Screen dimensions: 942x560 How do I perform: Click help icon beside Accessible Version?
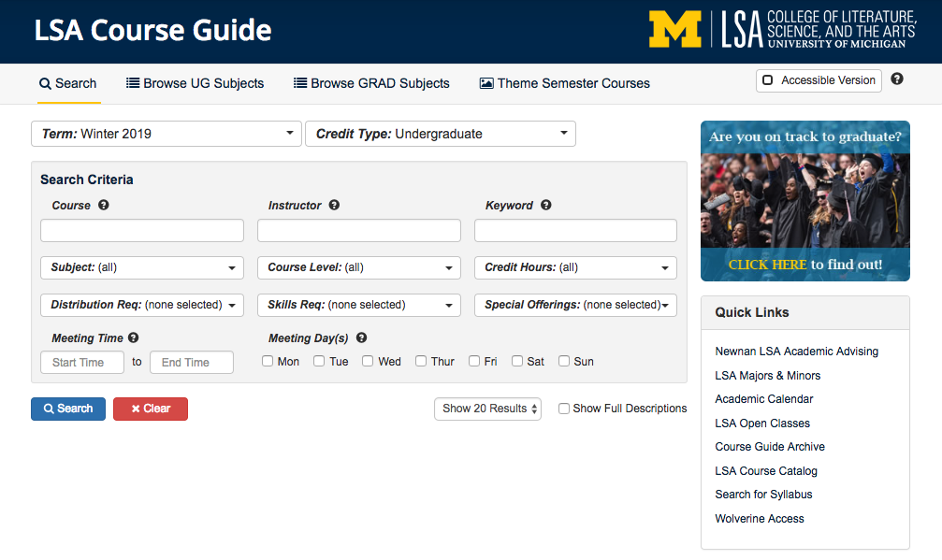897,79
